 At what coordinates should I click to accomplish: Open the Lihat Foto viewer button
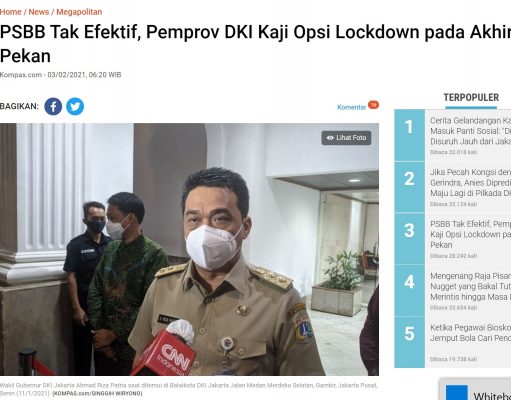[346, 138]
